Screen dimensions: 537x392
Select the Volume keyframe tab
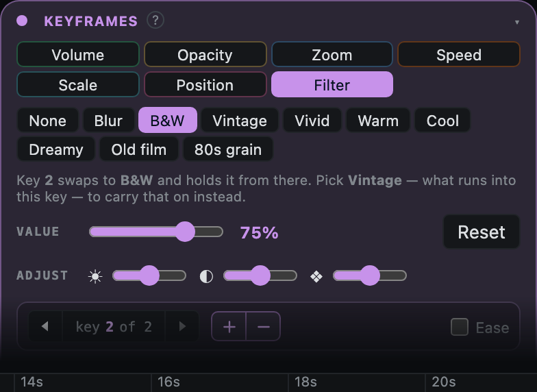(78, 55)
